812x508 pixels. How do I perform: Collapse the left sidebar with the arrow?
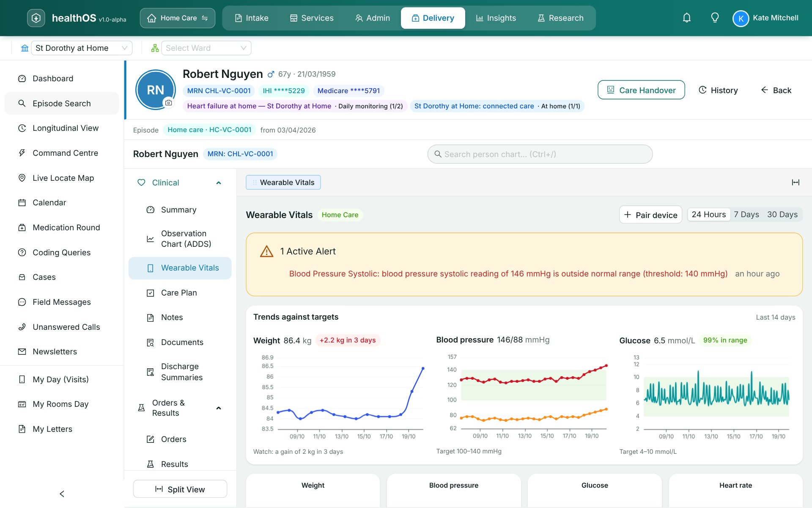[62, 494]
